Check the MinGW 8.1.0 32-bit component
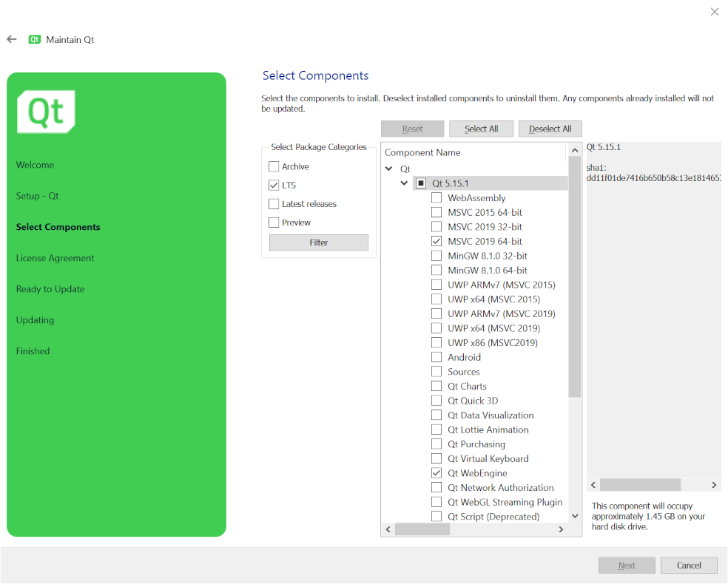 [x=437, y=256]
